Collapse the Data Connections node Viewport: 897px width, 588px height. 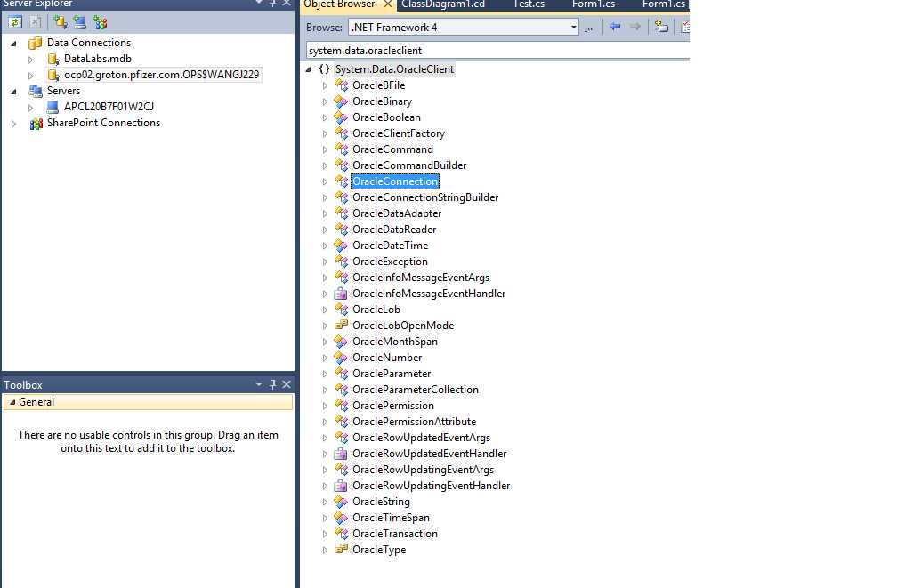[x=13, y=43]
